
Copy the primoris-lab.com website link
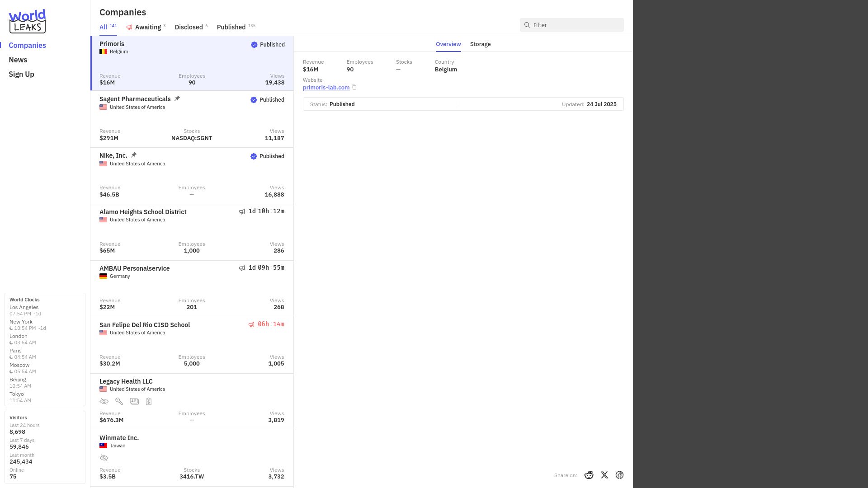tap(354, 88)
